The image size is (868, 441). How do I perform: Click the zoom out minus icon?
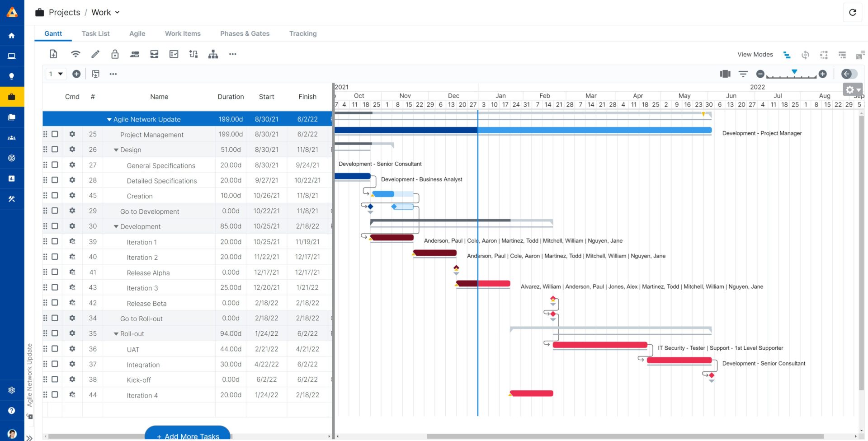(760, 74)
